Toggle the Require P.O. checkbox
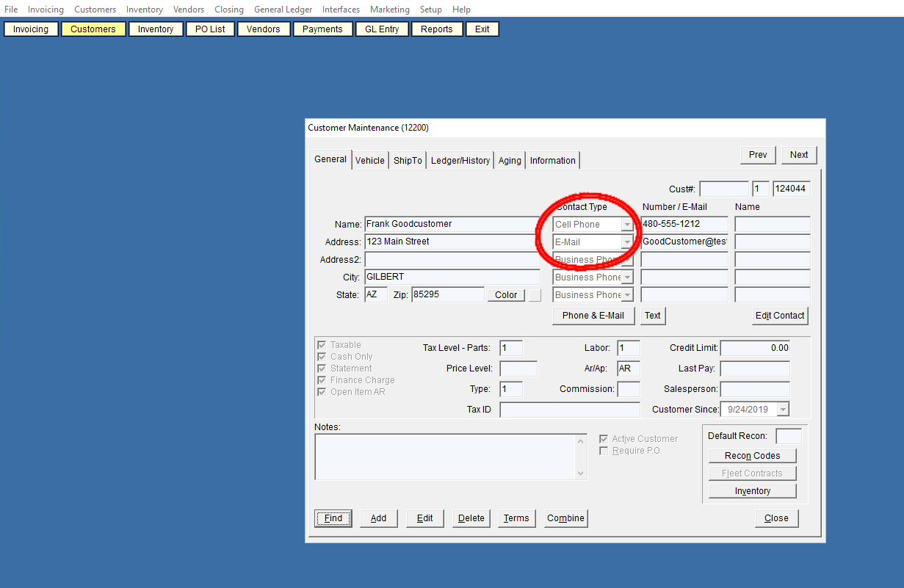 tap(604, 451)
